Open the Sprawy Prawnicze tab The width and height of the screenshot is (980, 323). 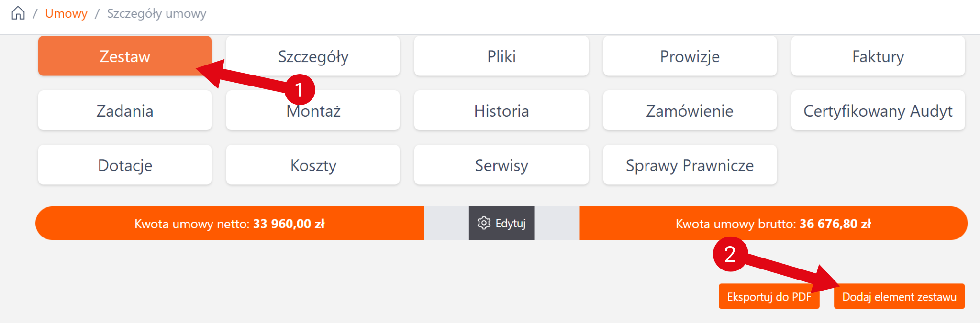[690, 165]
